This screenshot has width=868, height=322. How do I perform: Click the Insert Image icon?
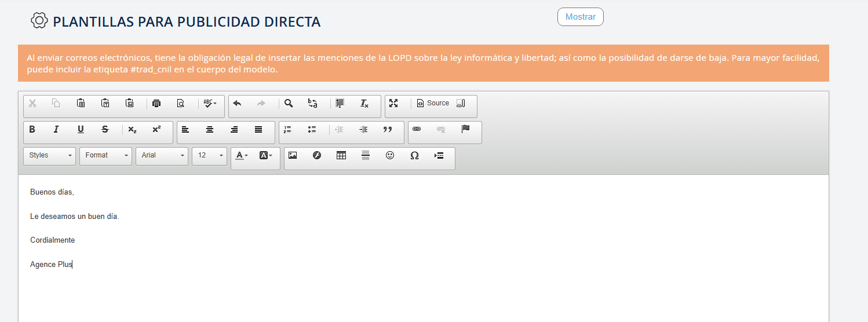pyautogui.click(x=293, y=155)
